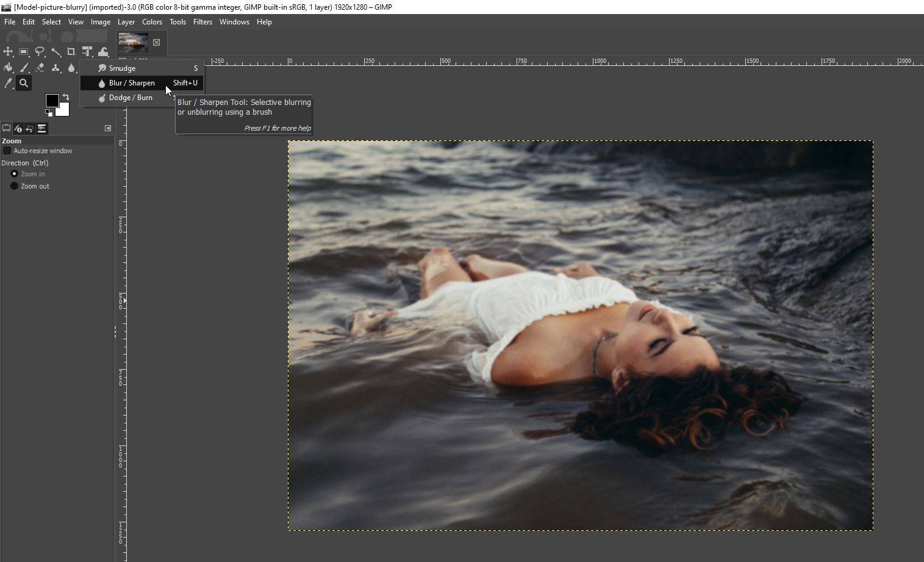Image resolution: width=924 pixels, height=562 pixels.
Task: Pick the Paintbrush tool
Action: click(24, 68)
